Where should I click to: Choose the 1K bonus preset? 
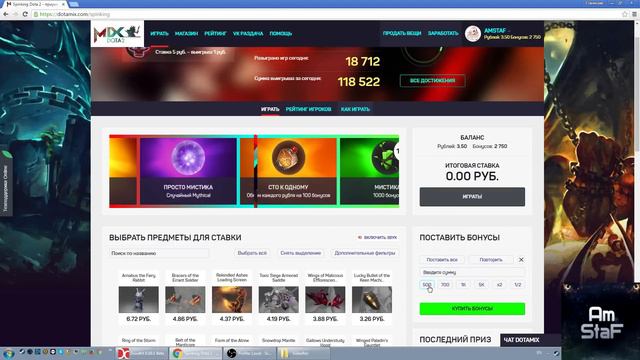point(463,285)
